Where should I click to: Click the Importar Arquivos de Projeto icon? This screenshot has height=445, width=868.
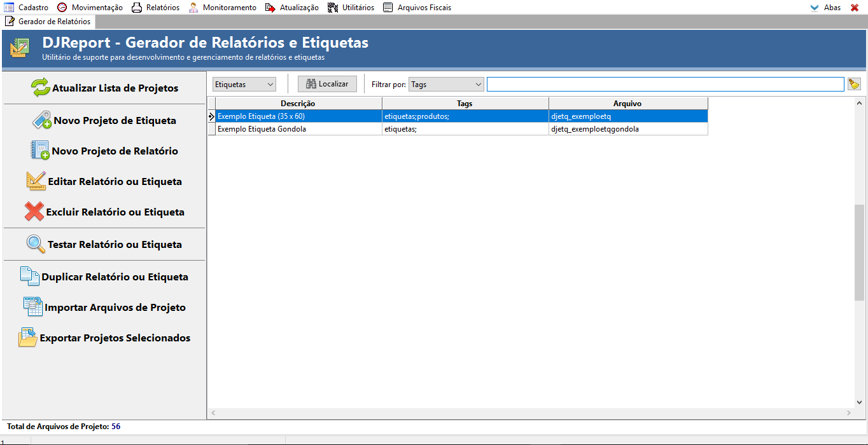click(x=32, y=307)
